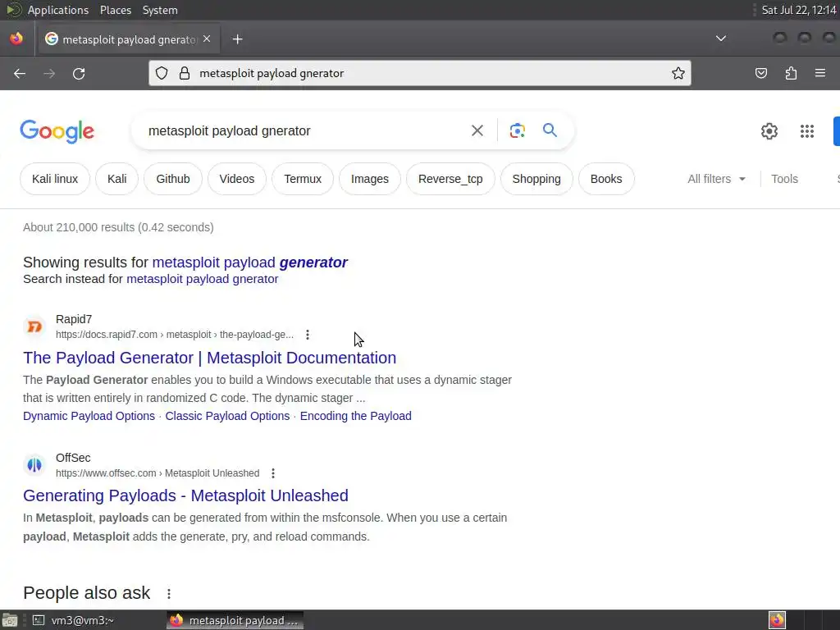This screenshot has width=840, height=630.
Task: Select the Reverse_tcp filter chip
Action: click(450, 179)
